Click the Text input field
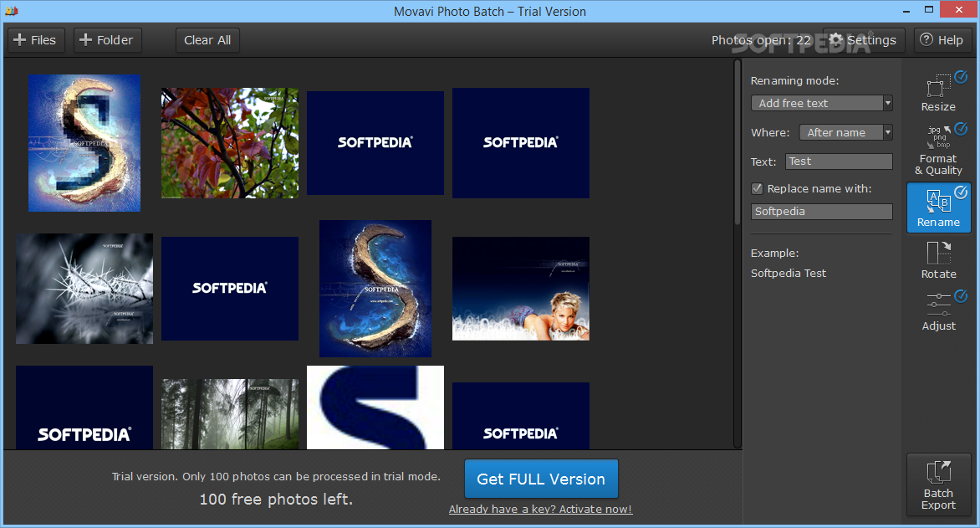Image resolution: width=980 pixels, height=528 pixels. 839,161
